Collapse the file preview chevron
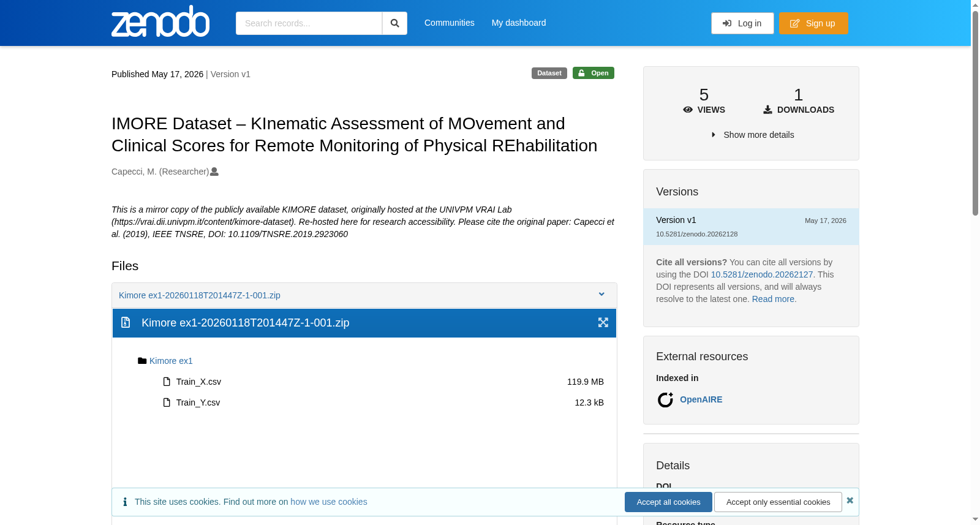Viewport: 980px width, 525px height. click(x=601, y=295)
